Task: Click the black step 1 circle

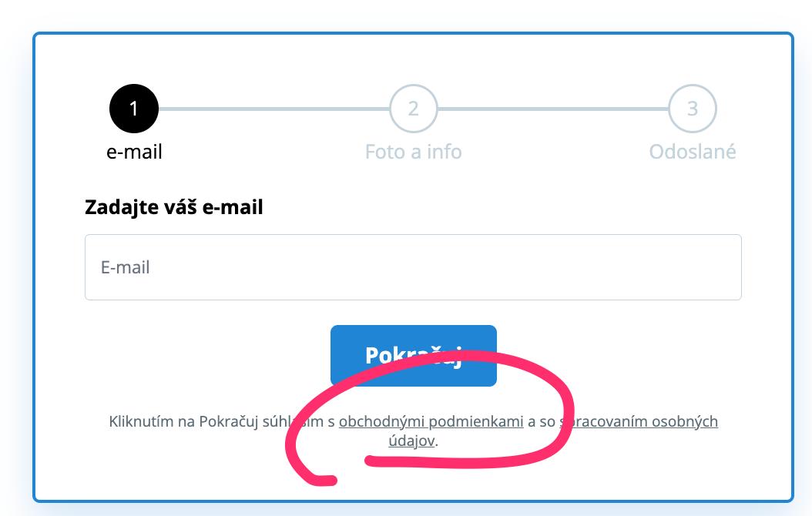Action: click(x=133, y=109)
